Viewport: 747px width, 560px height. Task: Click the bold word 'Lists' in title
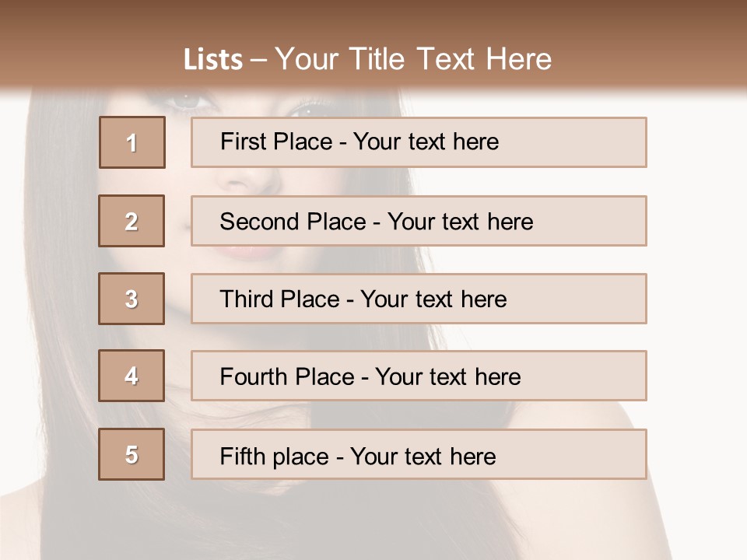coord(212,60)
